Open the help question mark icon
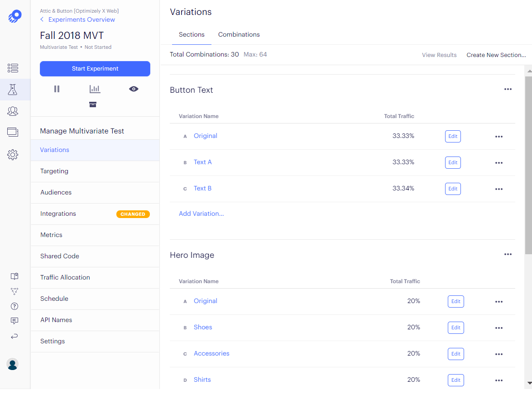The width and height of the screenshot is (532, 394). [x=14, y=306]
